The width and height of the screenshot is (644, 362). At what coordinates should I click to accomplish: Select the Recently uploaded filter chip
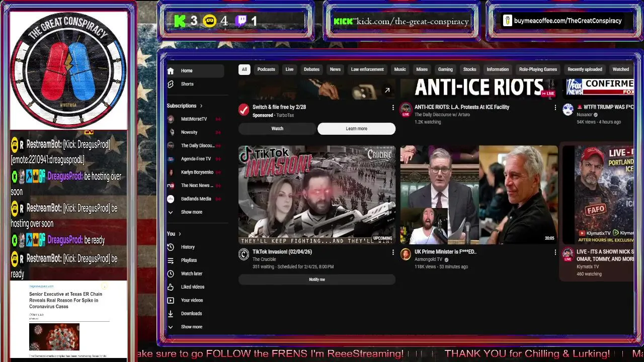pyautogui.click(x=585, y=69)
